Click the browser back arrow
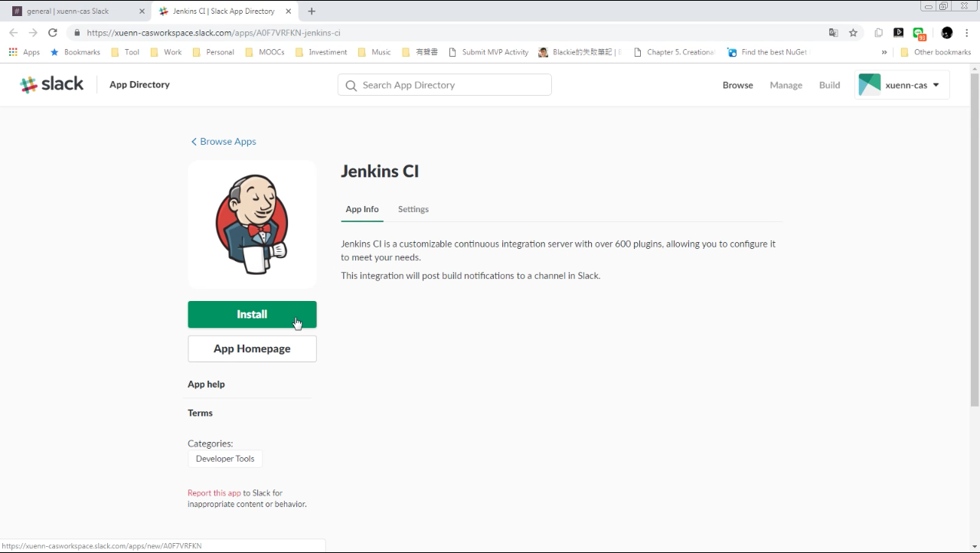Image resolution: width=980 pixels, height=553 pixels. coord(13,33)
